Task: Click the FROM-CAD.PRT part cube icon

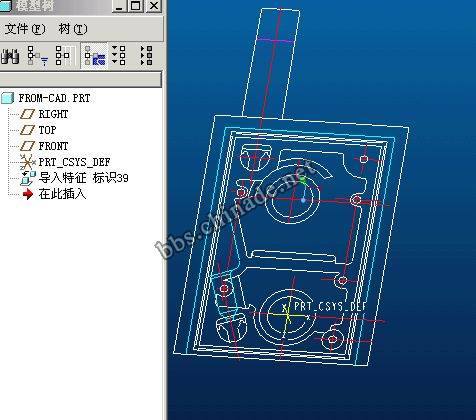Action: 7,98
